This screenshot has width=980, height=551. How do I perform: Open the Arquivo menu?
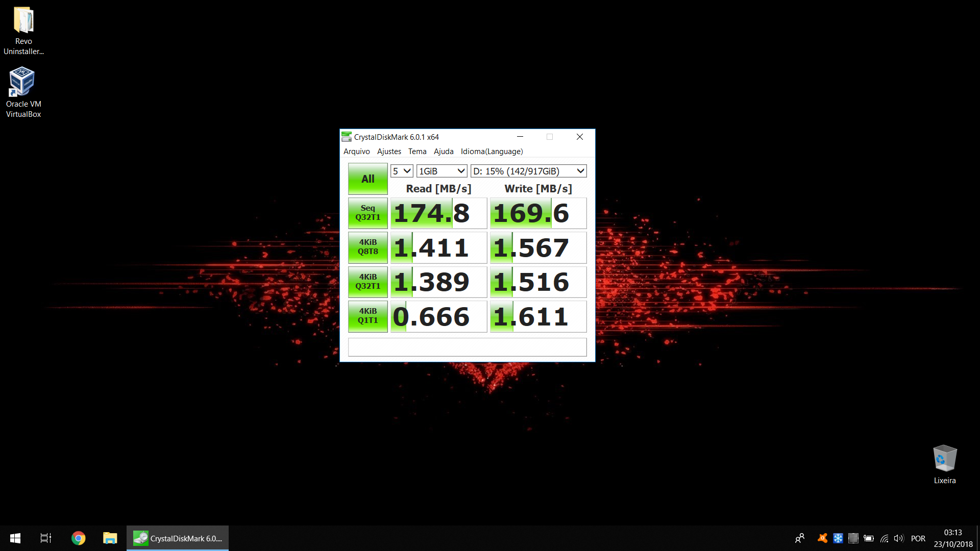pos(356,152)
